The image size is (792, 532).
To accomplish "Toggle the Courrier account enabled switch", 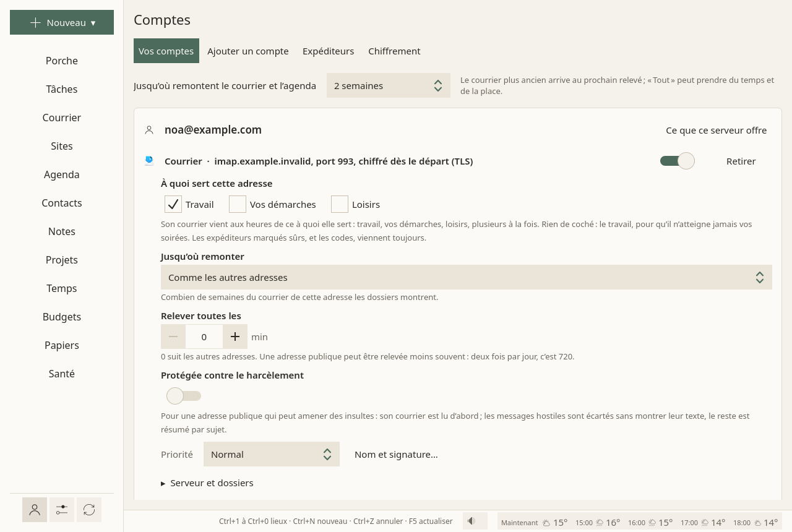I will tap(677, 161).
